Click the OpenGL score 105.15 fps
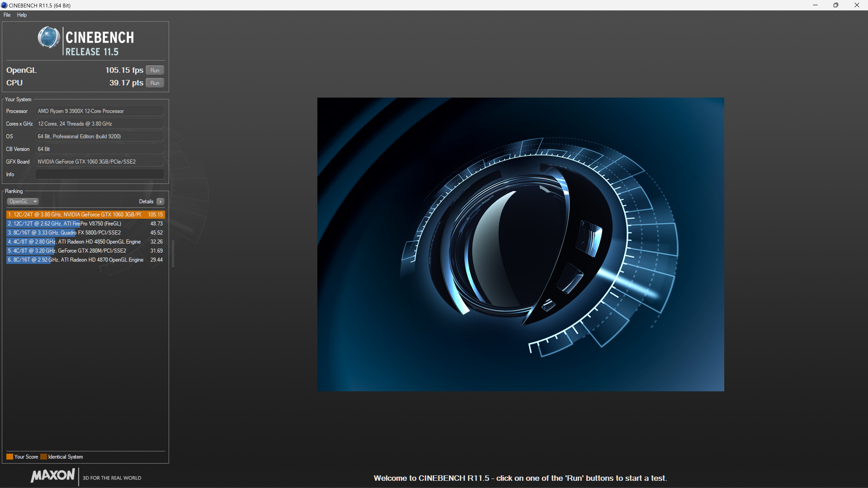Viewport: 868px width, 488px height. 124,70
